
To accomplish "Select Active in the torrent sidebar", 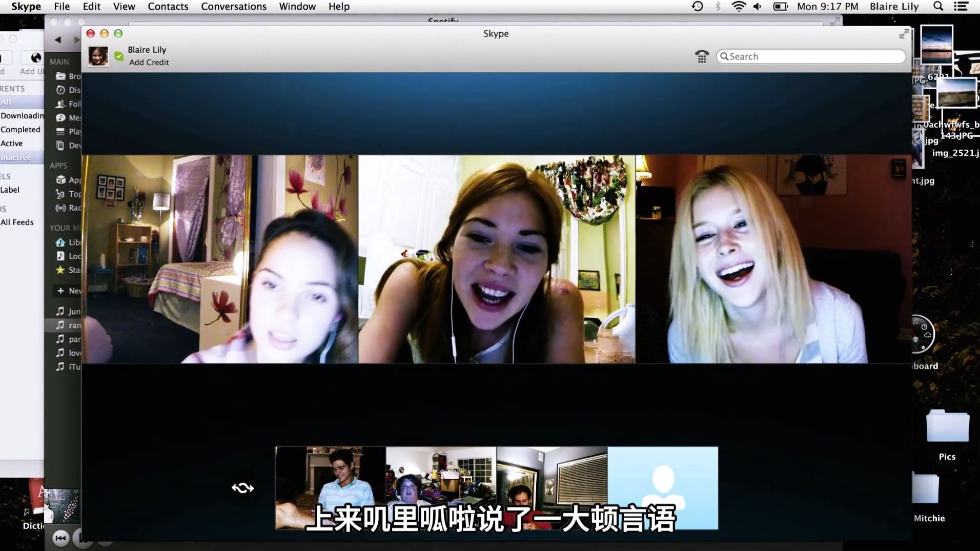I will tap(11, 144).
